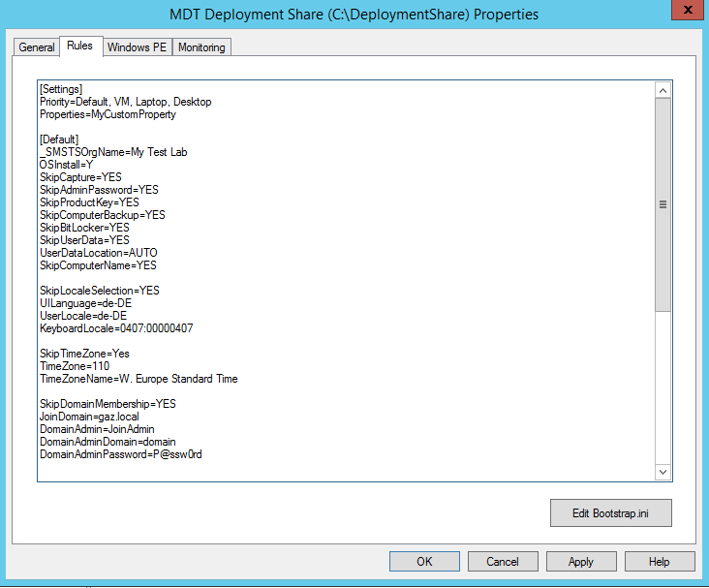The image size is (709, 588).
Task: Open the Windows PE tab
Action: pos(137,47)
